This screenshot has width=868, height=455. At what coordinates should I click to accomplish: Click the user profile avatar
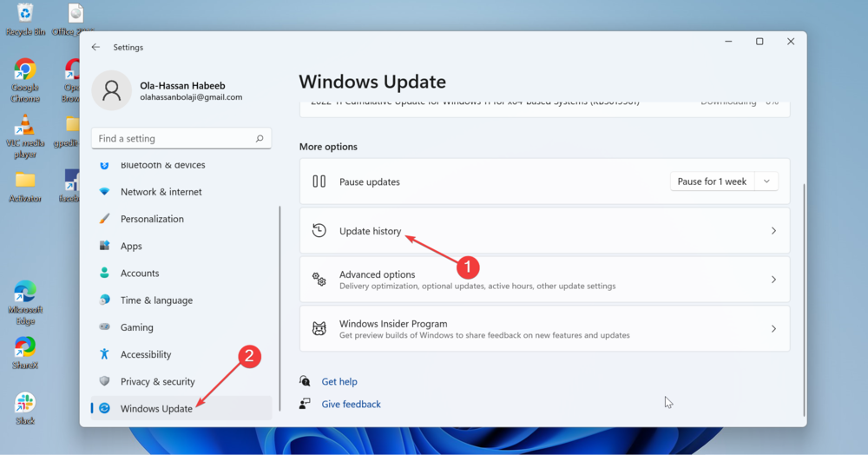point(111,90)
